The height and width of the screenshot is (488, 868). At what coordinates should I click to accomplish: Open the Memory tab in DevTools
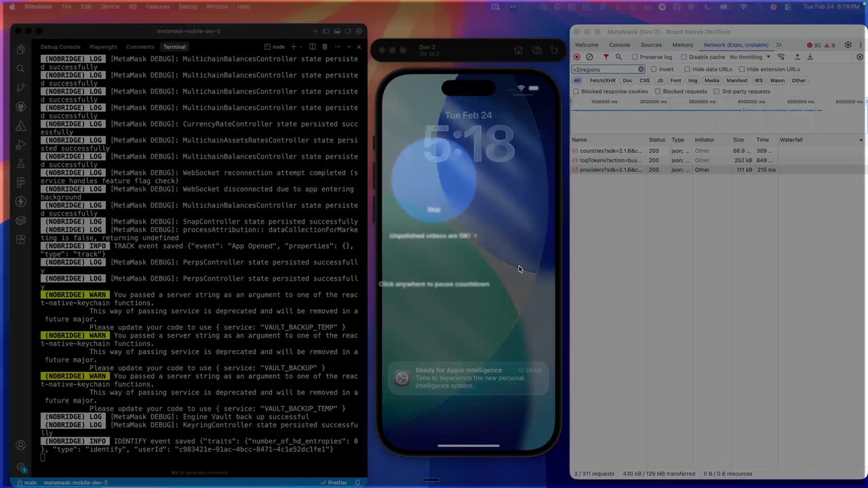pos(683,45)
